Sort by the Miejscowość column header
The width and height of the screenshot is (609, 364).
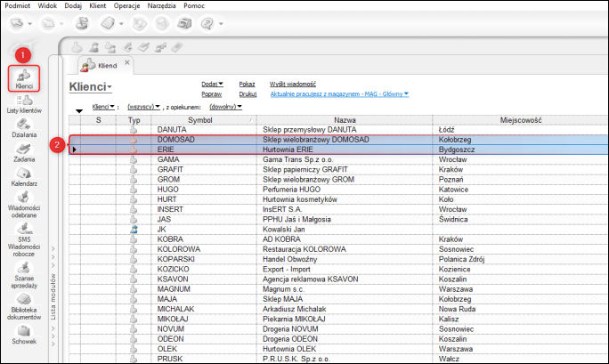pos(521,119)
